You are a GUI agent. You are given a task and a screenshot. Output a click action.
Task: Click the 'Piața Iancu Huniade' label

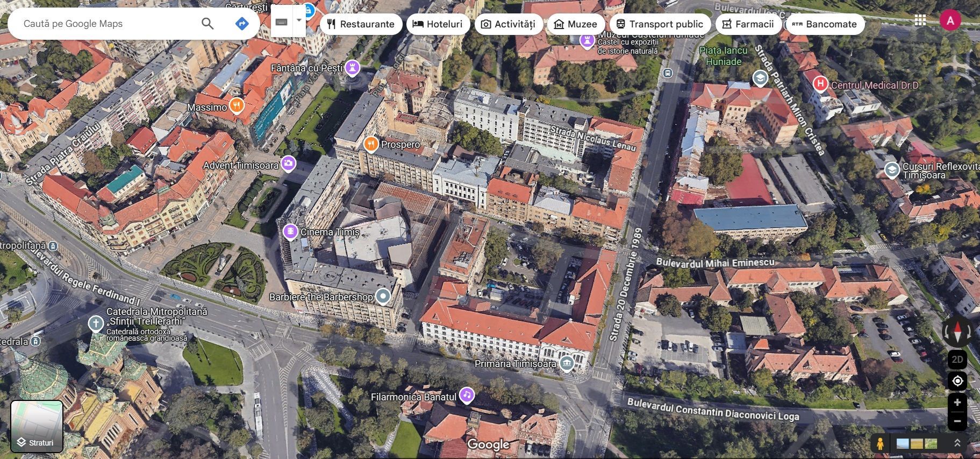[724, 55]
